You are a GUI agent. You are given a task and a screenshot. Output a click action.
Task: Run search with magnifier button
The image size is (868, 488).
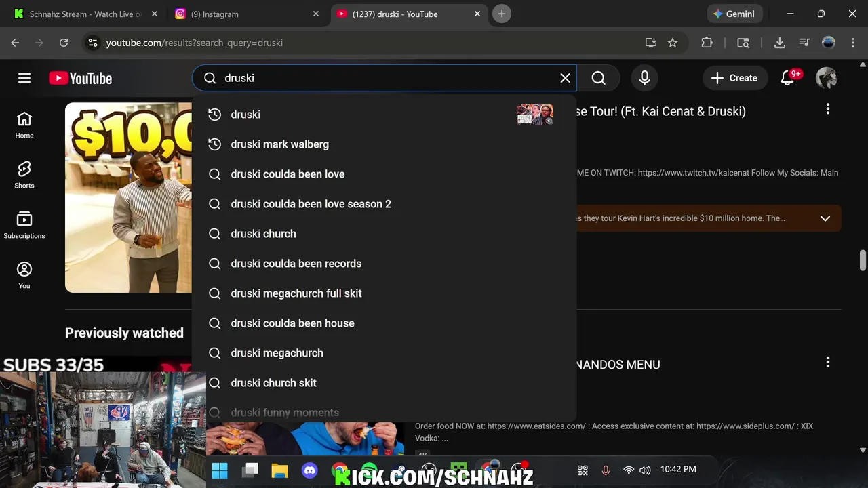click(x=598, y=78)
